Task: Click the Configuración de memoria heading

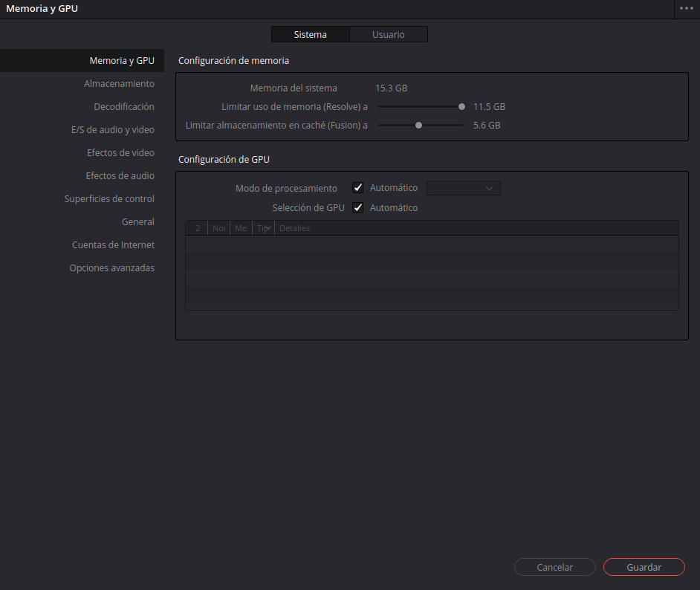Action: (233, 61)
